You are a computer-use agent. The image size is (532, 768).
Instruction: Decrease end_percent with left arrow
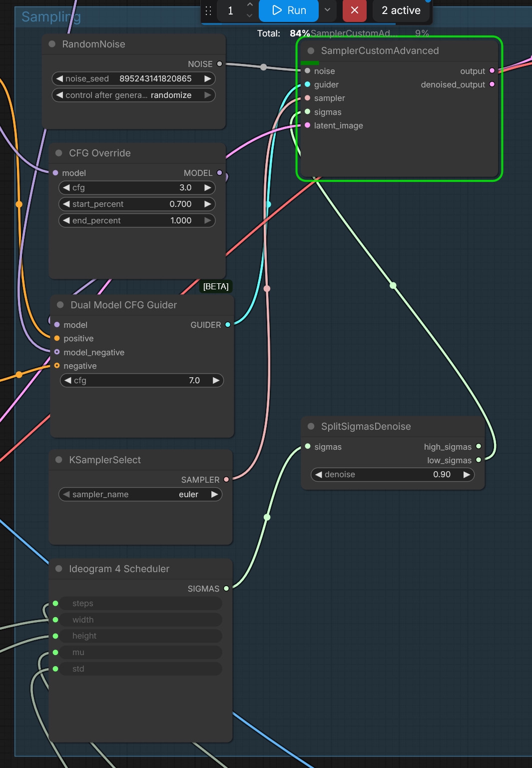[66, 220]
